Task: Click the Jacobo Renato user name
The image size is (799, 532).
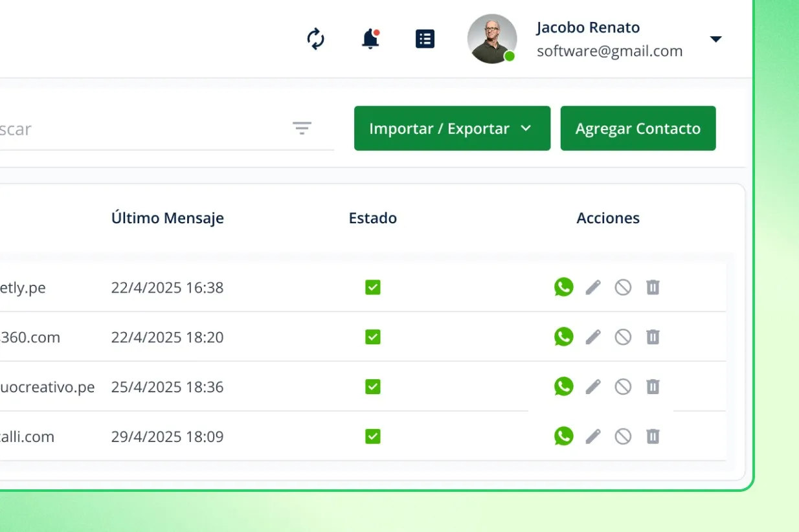Action: point(588,28)
